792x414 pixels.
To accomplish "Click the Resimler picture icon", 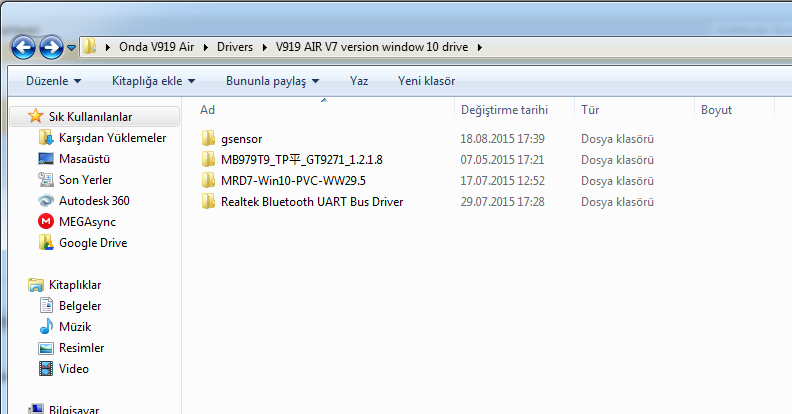I will (x=46, y=348).
